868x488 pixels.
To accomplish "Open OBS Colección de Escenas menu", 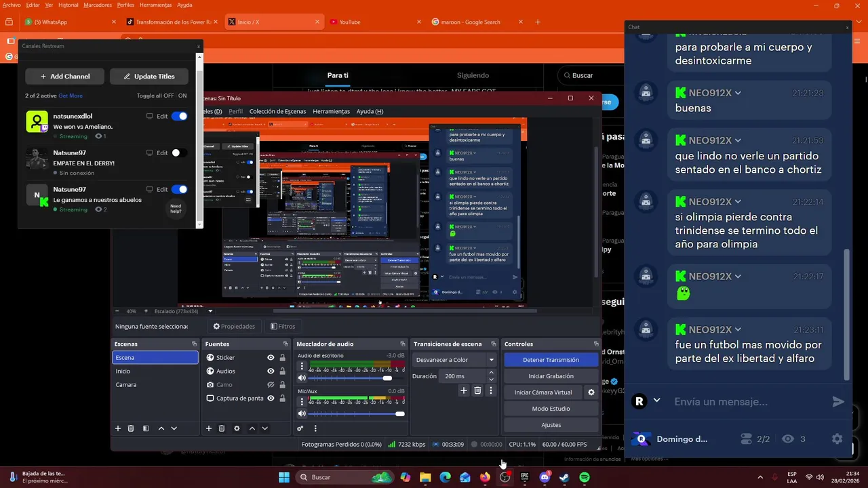I will pos(277,111).
